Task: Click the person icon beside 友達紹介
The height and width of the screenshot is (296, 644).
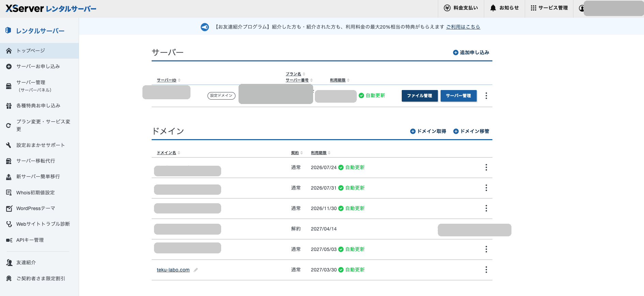Action: click(9, 263)
